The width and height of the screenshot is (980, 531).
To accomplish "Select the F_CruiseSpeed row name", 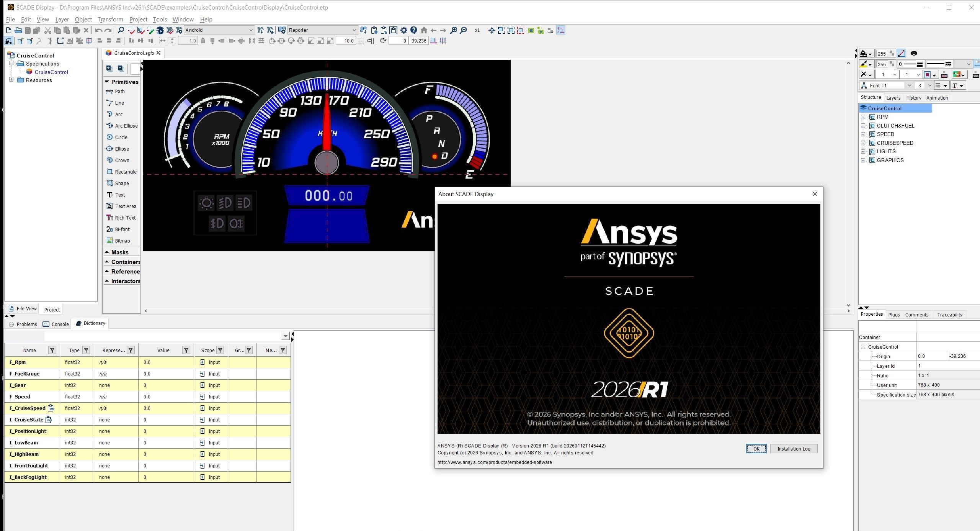I will [27, 408].
